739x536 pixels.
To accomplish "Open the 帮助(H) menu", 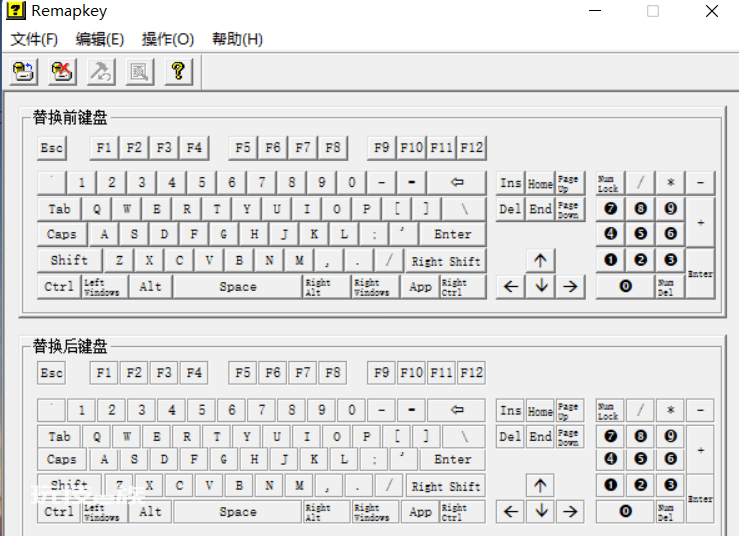I will point(237,39).
